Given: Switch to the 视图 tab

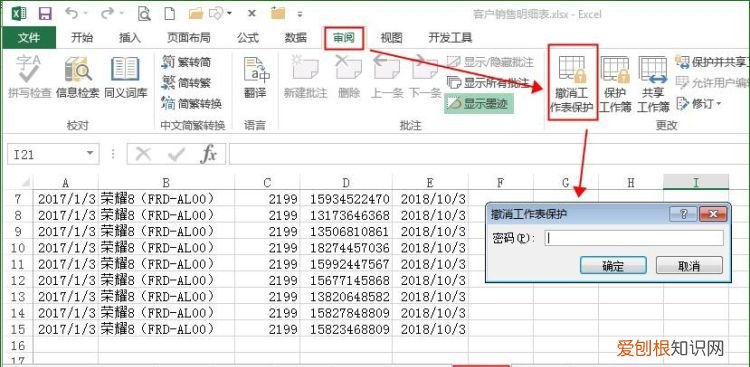Looking at the screenshot, I should tap(391, 37).
